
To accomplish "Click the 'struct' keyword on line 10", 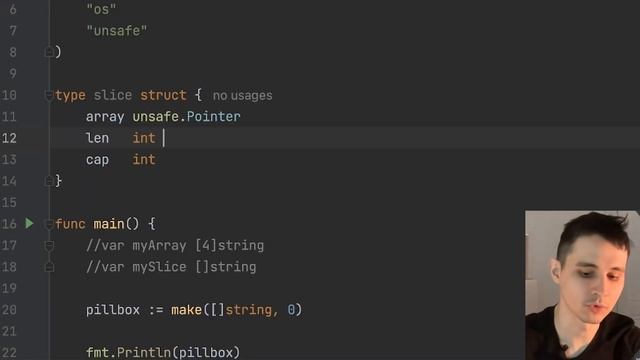I will click(163, 95).
